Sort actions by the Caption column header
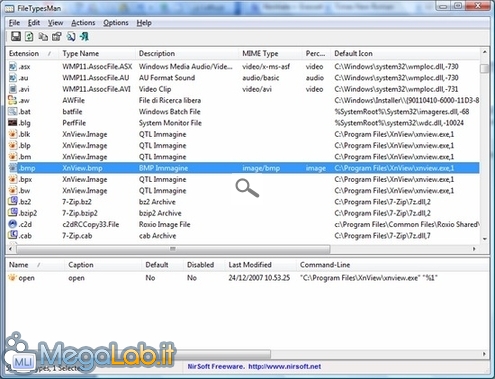The image size is (495, 379). [103, 265]
